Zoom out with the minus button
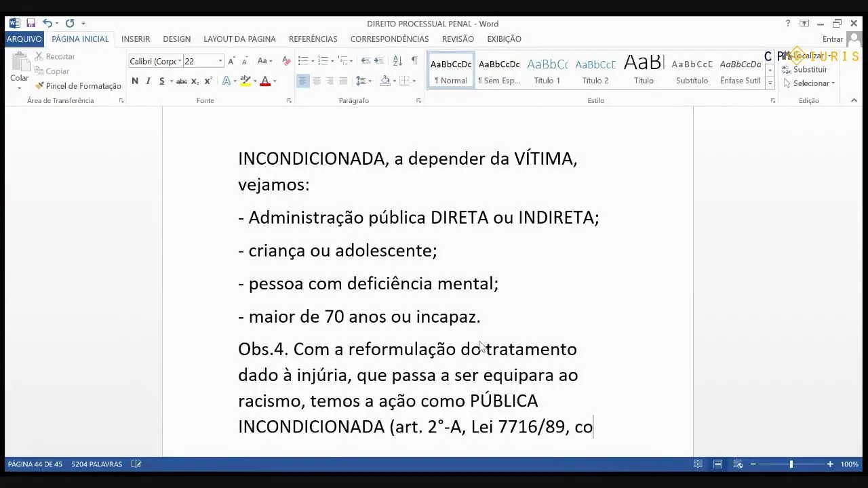The width and height of the screenshot is (868, 488). [753, 464]
